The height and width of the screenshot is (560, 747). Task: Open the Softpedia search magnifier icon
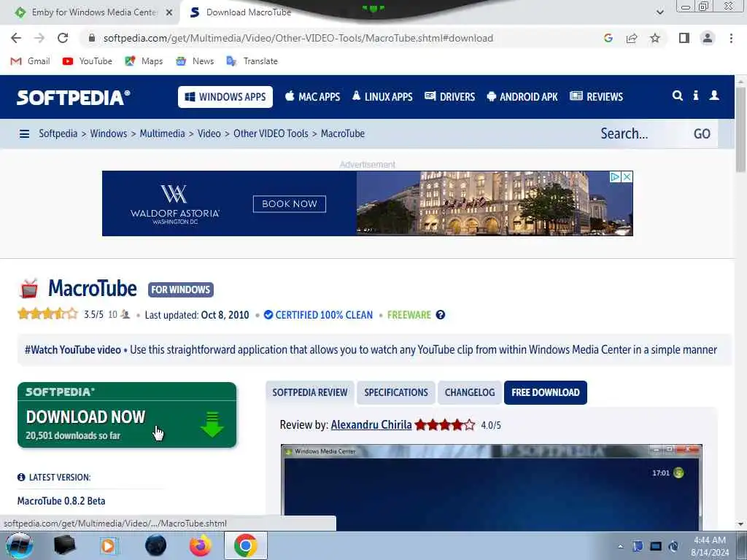pyautogui.click(x=678, y=96)
